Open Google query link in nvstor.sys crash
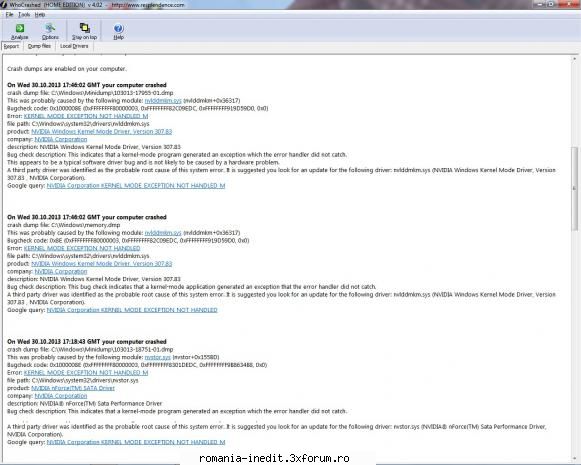The height and width of the screenshot is (465, 581). [136, 442]
